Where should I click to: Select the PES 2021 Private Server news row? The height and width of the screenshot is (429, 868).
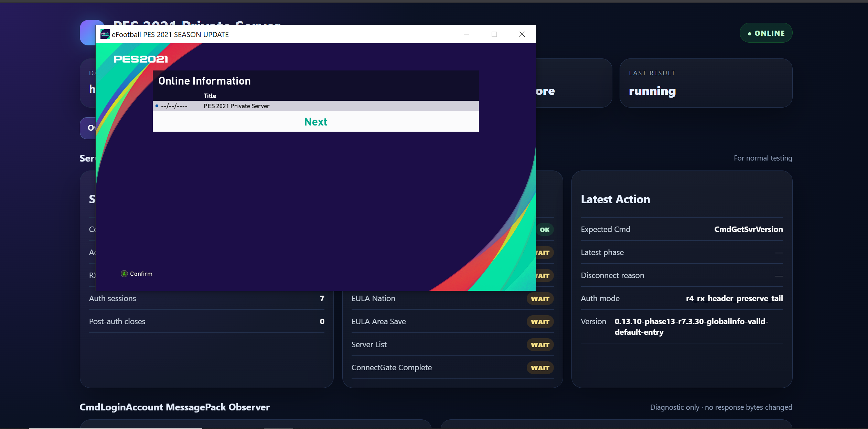tap(315, 106)
